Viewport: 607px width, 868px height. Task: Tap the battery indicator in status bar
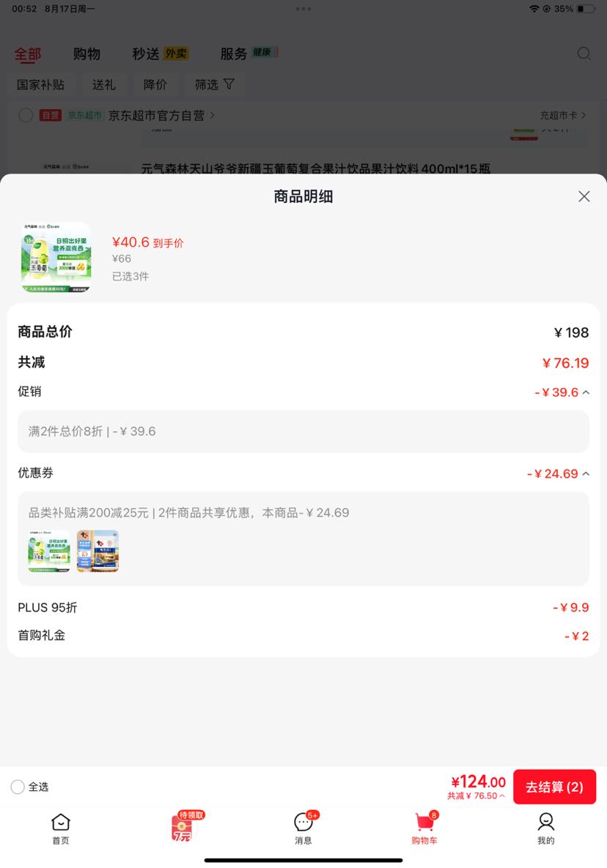586,9
